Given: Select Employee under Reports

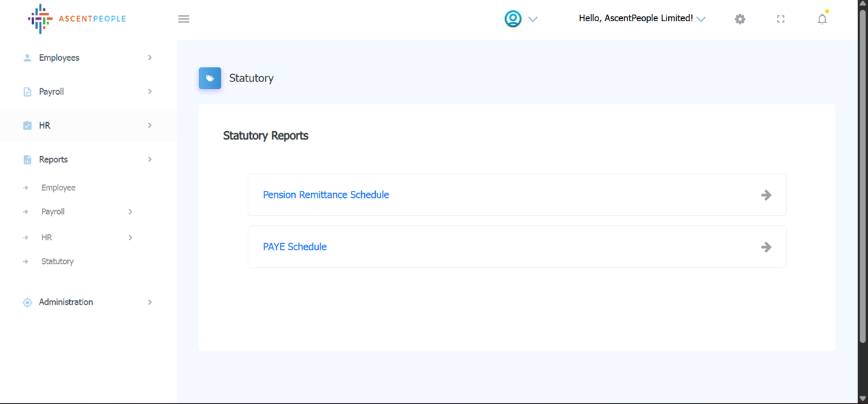Looking at the screenshot, I should point(58,188).
